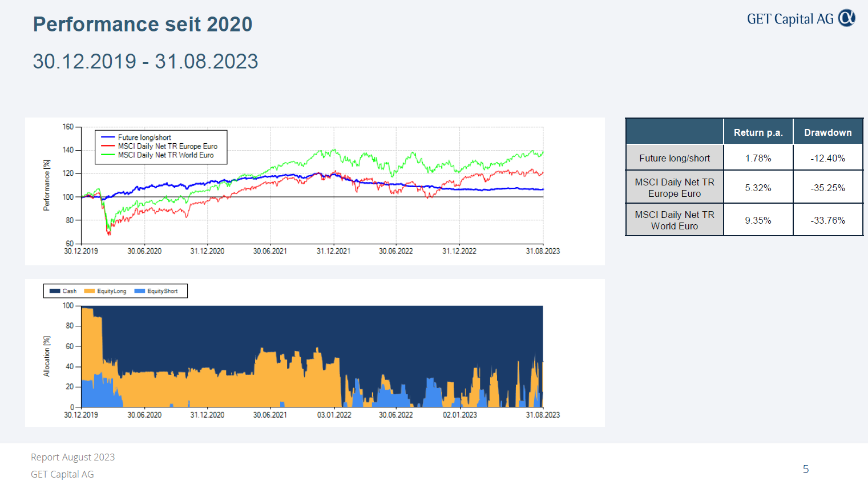
Task: Click 'MSCI Daily Net TR World Euro' table cell
Action: coord(675,220)
